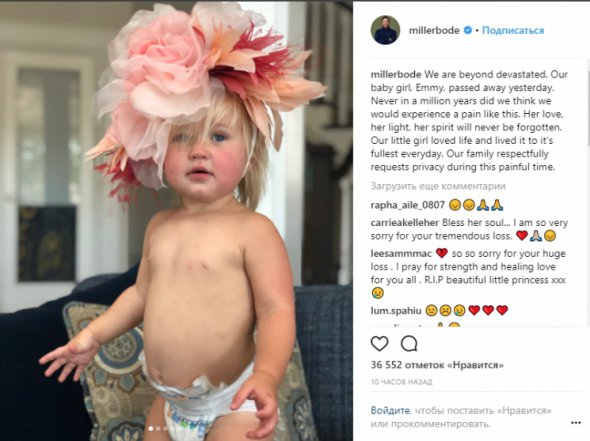The height and width of the screenshot is (441, 590).
Task: Click the Войдите login link
Action: click(x=390, y=410)
